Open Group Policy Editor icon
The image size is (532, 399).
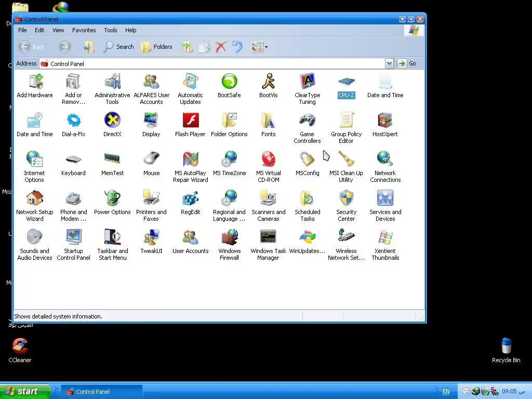tap(346, 128)
